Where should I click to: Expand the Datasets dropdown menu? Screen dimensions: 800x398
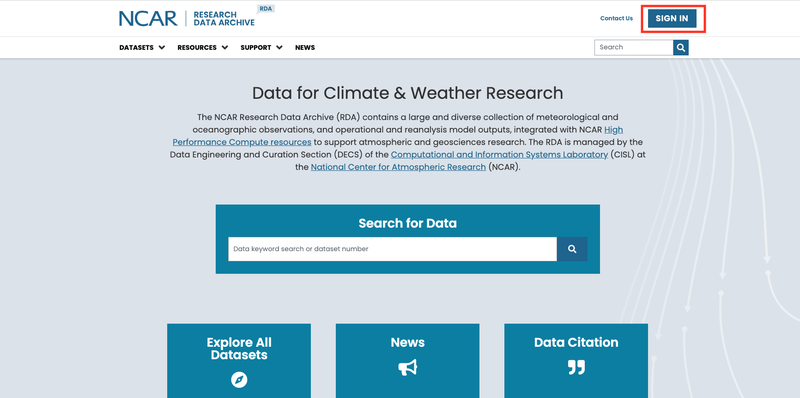(142, 47)
